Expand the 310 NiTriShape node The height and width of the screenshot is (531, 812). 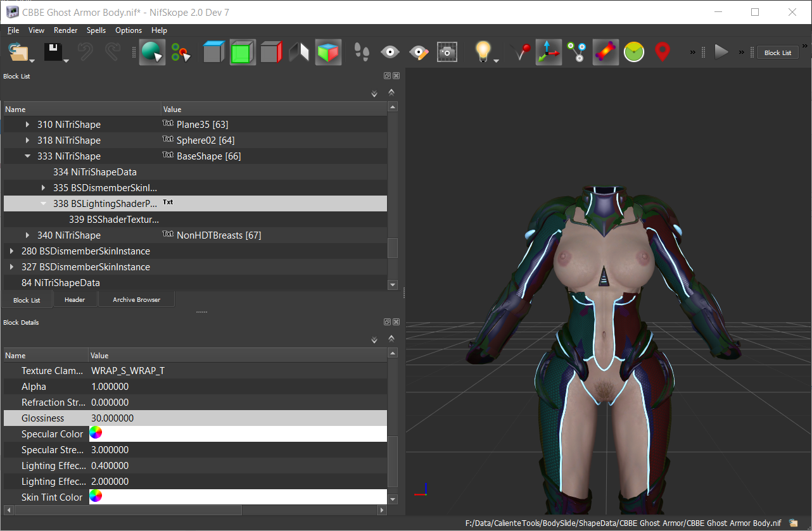tap(27, 125)
